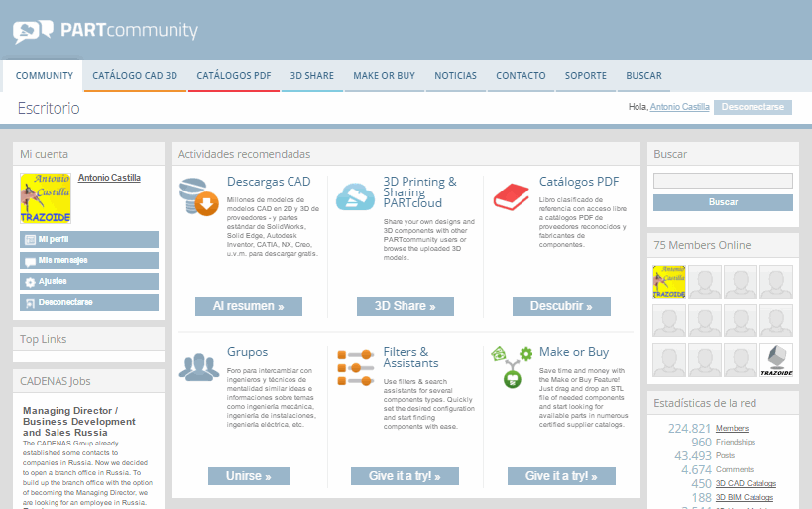This screenshot has height=509, width=812.
Task: Open Mis mensajes
Action: click(89, 260)
